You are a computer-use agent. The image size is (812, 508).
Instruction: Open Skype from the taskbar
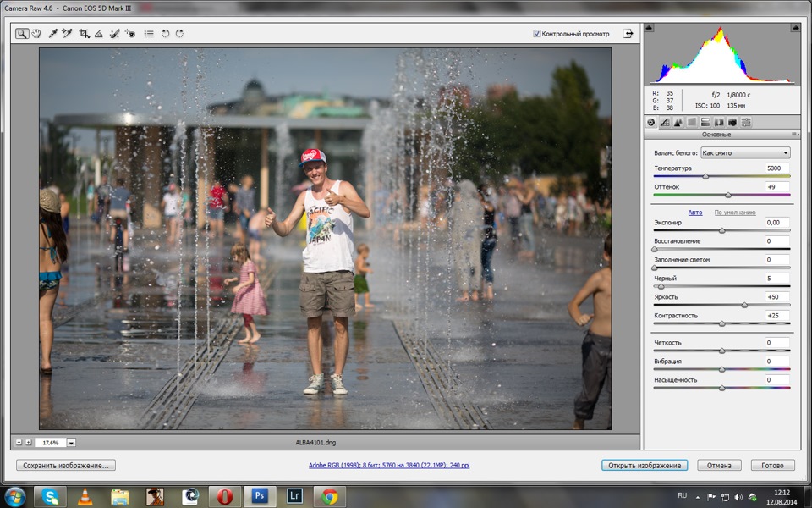coord(50,497)
